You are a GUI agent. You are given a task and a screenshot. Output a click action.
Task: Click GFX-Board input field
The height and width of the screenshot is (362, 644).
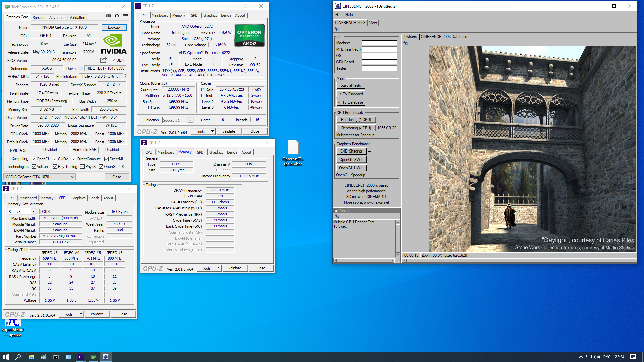click(379, 62)
